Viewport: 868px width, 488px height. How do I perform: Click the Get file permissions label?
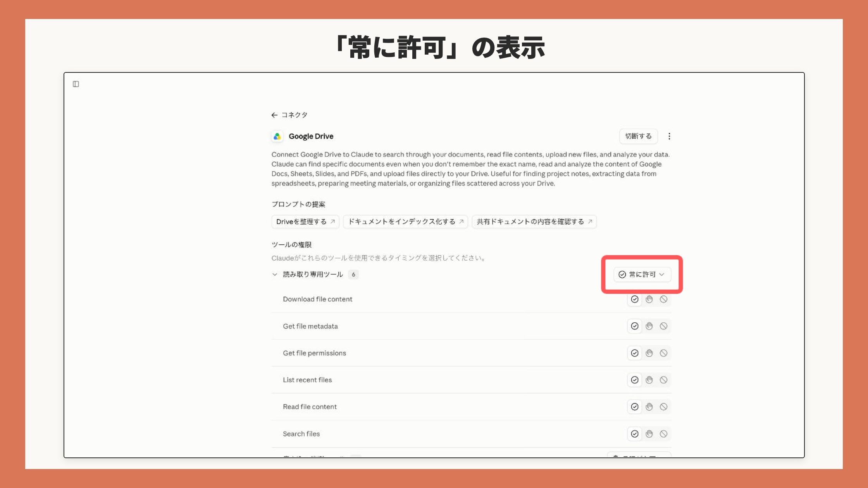pyautogui.click(x=314, y=353)
